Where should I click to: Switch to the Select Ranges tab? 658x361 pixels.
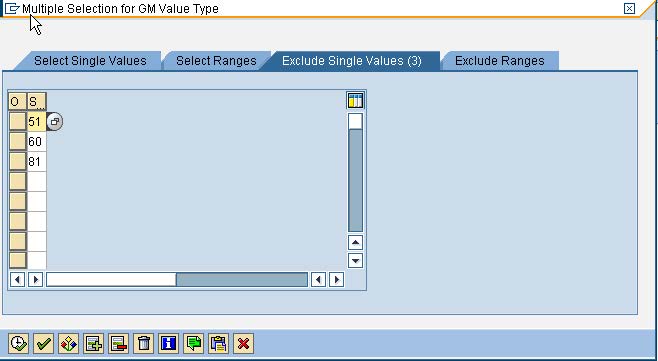click(x=216, y=61)
